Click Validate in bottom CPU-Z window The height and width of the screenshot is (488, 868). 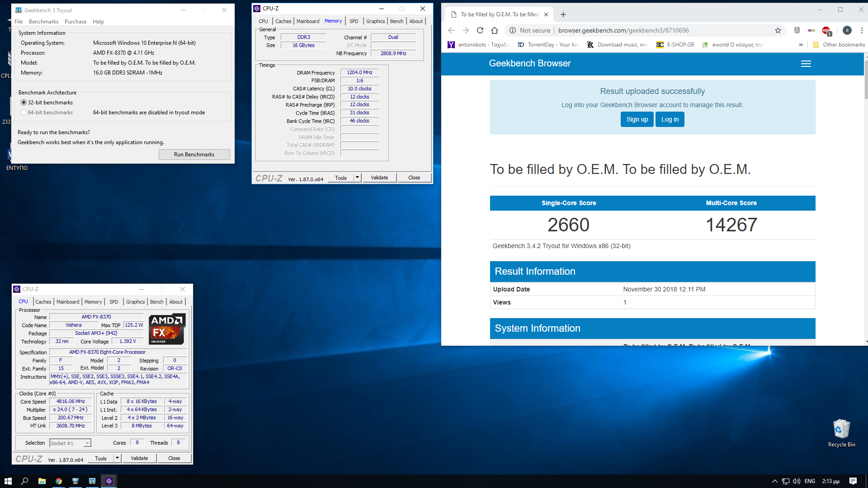click(x=139, y=458)
